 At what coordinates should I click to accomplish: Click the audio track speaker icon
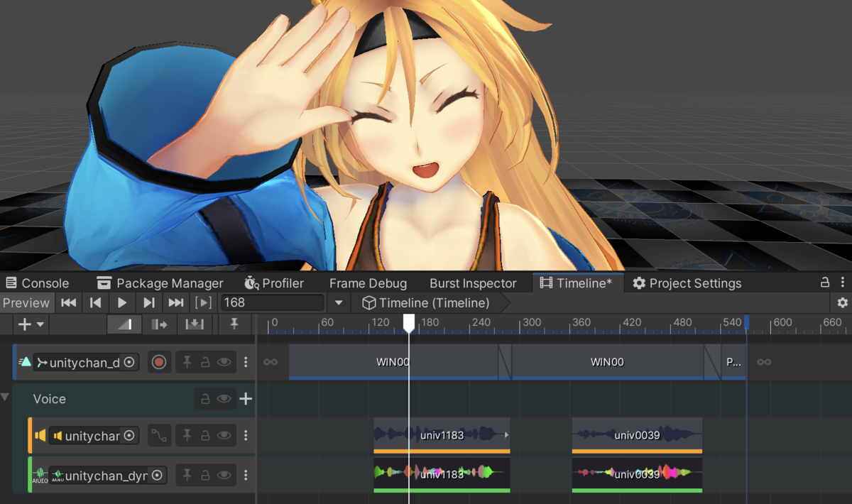click(40, 435)
